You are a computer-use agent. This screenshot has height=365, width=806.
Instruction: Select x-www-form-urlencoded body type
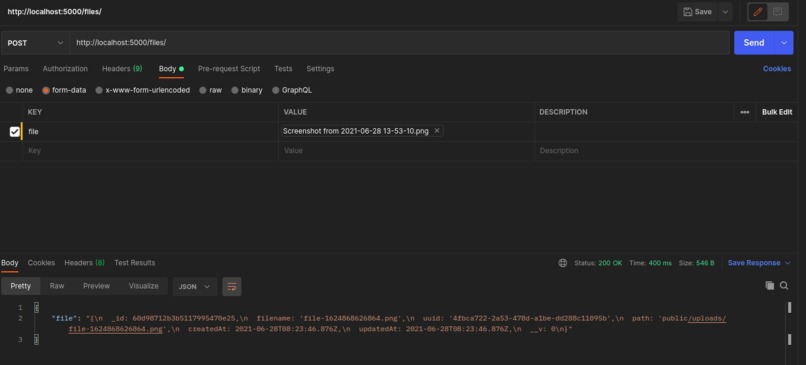coord(142,90)
